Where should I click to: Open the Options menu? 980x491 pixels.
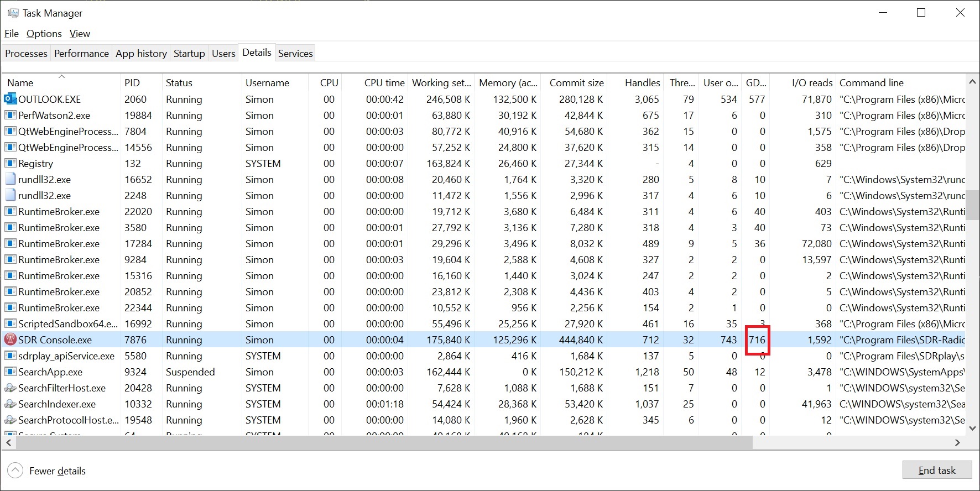(x=44, y=34)
